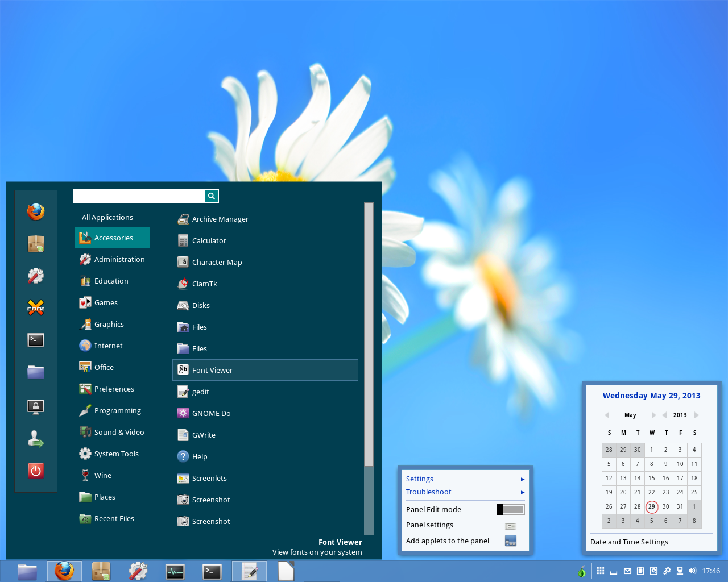
Task: Click the XChat favorites icon
Action: 36,308
